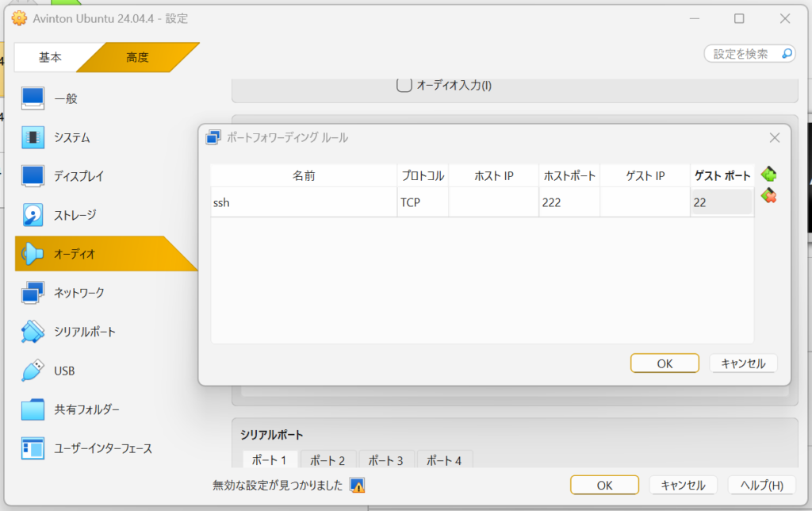Select host port 222 cell
Screen dimensions: 812x511
569,202
